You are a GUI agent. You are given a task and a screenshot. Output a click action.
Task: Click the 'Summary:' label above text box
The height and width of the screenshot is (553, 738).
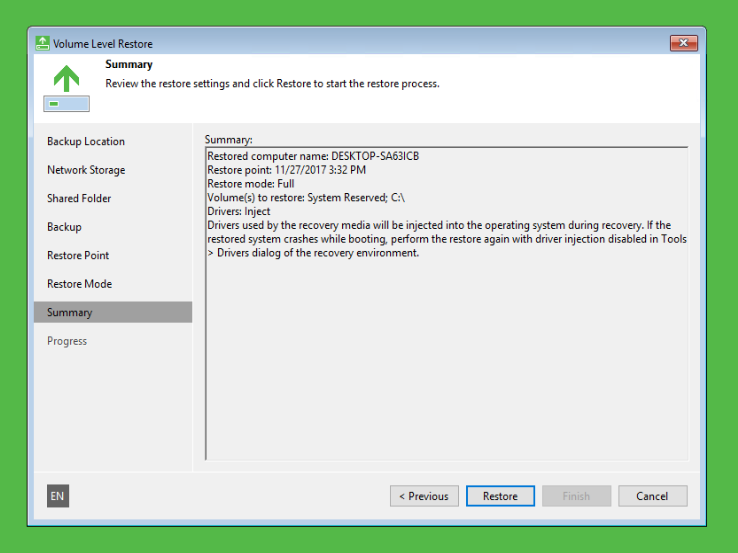click(228, 140)
